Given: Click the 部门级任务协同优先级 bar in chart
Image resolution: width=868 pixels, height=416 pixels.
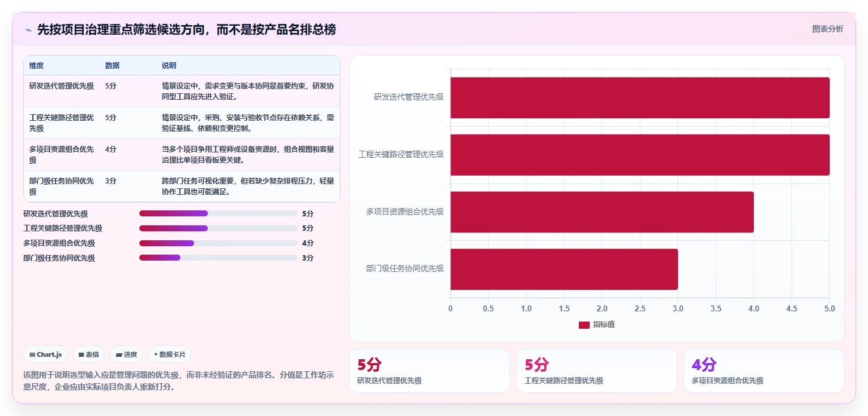Looking at the screenshot, I should click(x=564, y=269).
